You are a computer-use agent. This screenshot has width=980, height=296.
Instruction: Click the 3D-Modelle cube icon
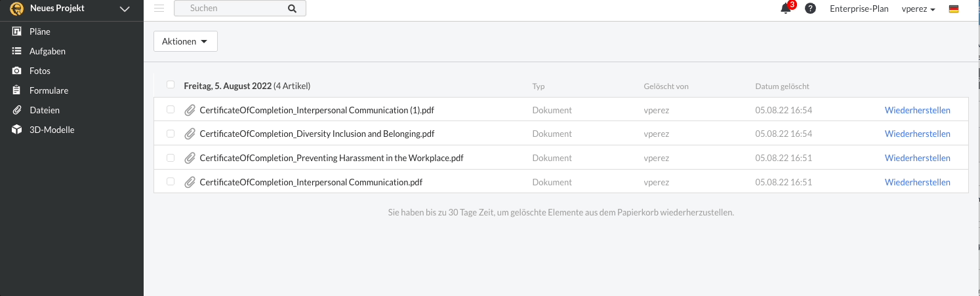tap(17, 130)
